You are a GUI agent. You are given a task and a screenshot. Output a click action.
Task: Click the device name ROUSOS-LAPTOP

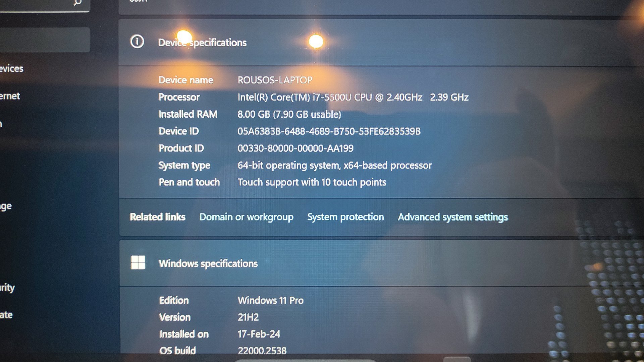pos(275,80)
